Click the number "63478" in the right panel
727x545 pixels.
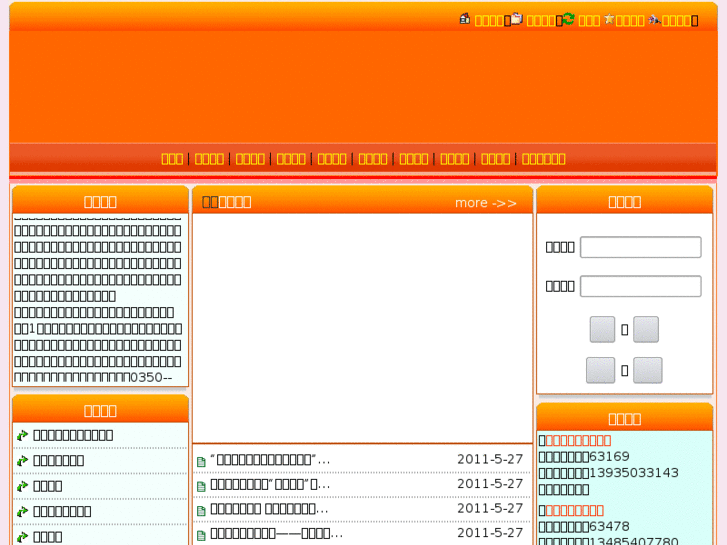click(609, 526)
